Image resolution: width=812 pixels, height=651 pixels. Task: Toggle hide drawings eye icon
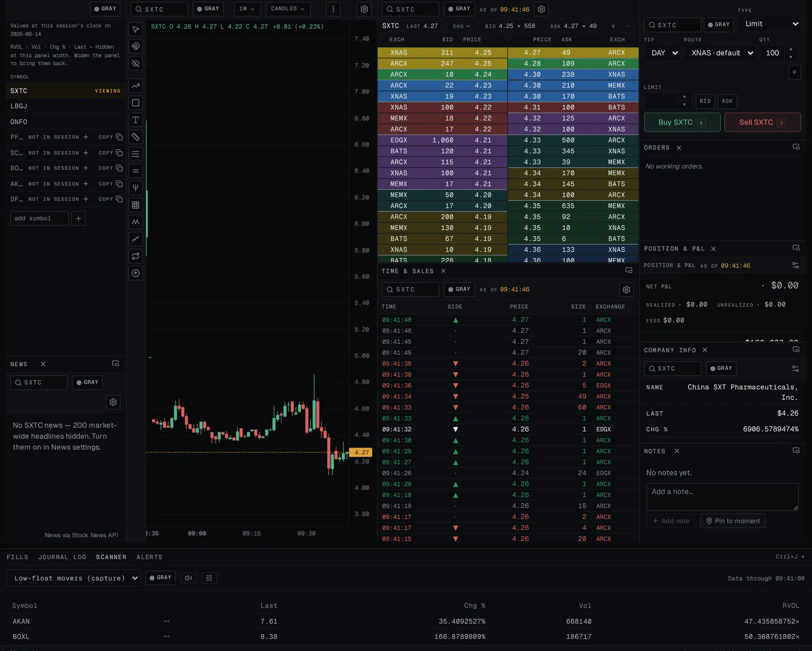coord(136,63)
